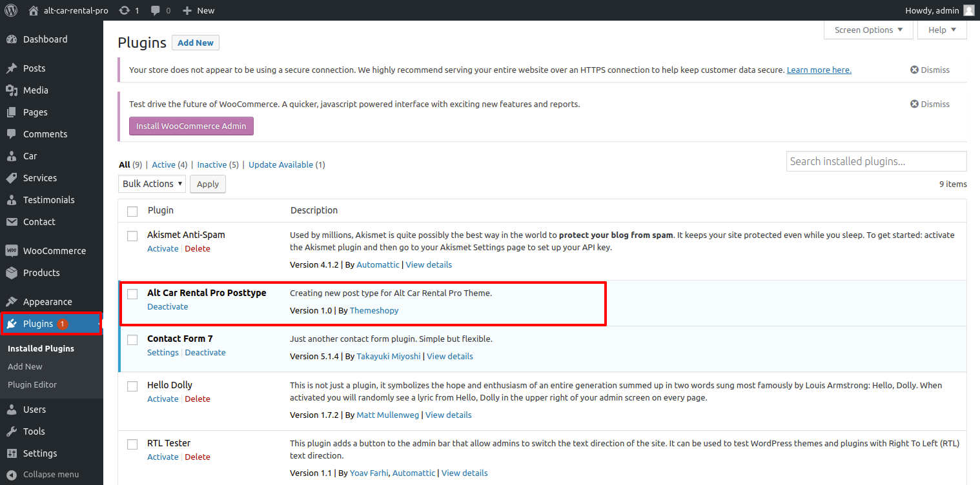Expand the Screen Options panel

868,30
